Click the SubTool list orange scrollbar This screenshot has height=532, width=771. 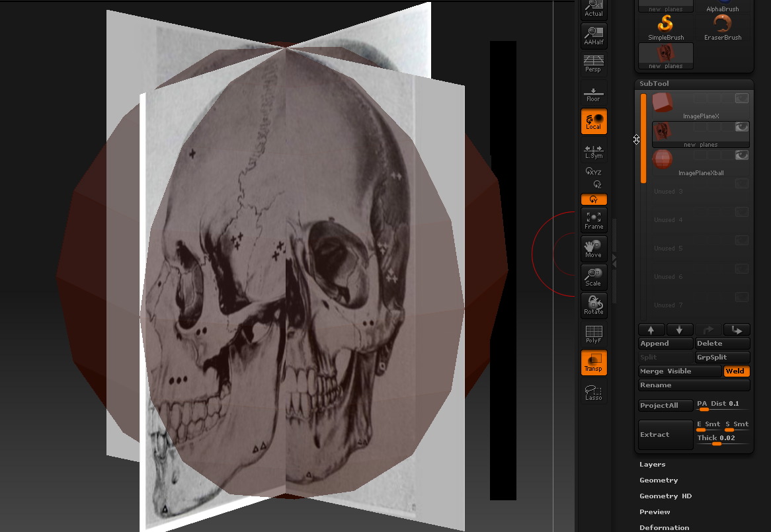click(643, 139)
